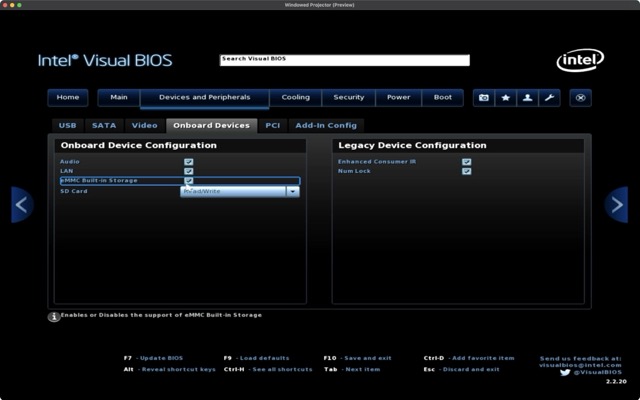Screen dimensions: 640x400
Task: Go to next page with right arrow
Action: [x=616, y=205]
